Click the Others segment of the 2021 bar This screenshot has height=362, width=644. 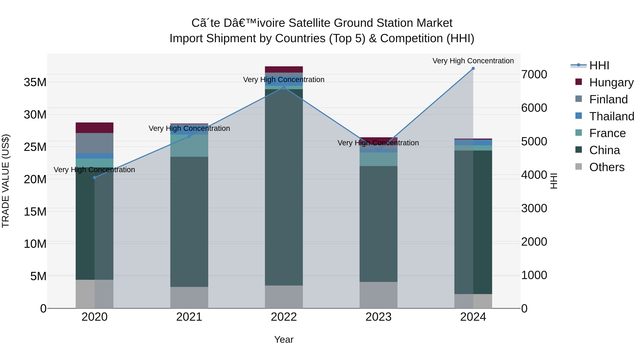pos(189,297)
